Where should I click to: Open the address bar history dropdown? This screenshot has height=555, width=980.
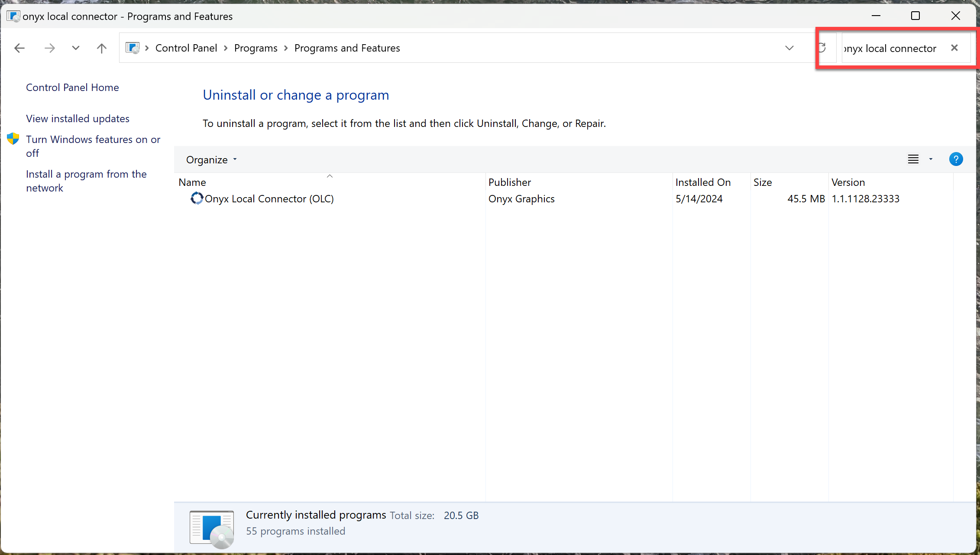[789, 48]
